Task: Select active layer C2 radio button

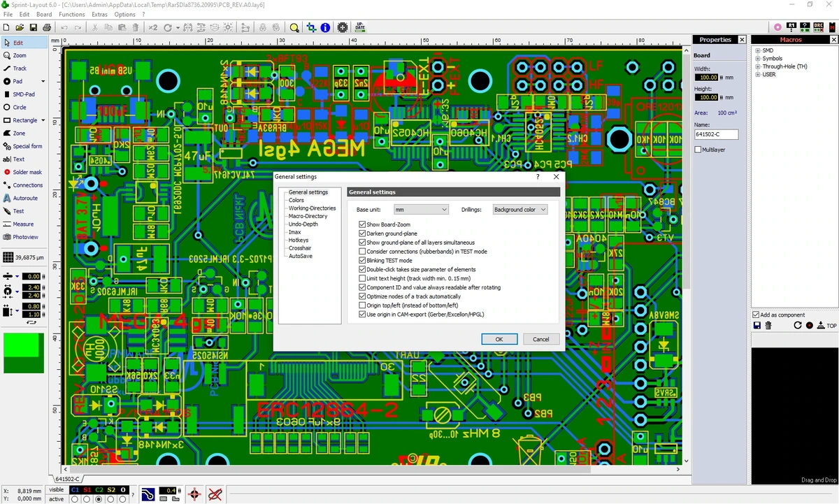Action: click(99, 499)
